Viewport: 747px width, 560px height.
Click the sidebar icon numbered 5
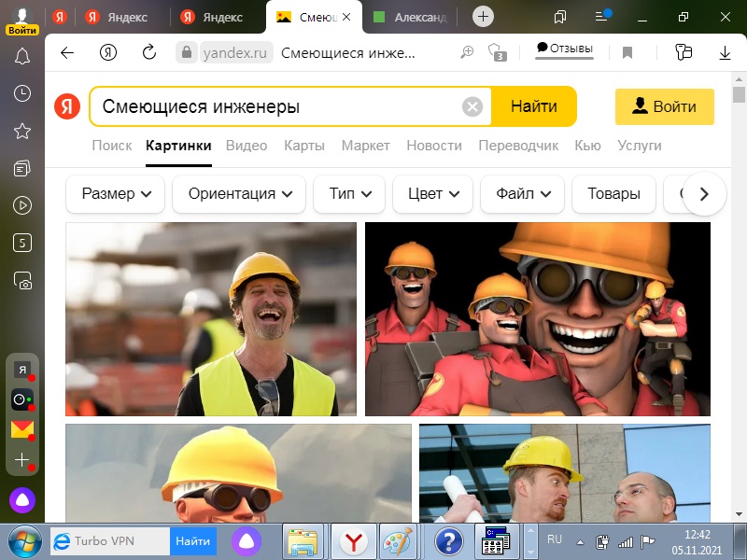click(x=21, y=243)
